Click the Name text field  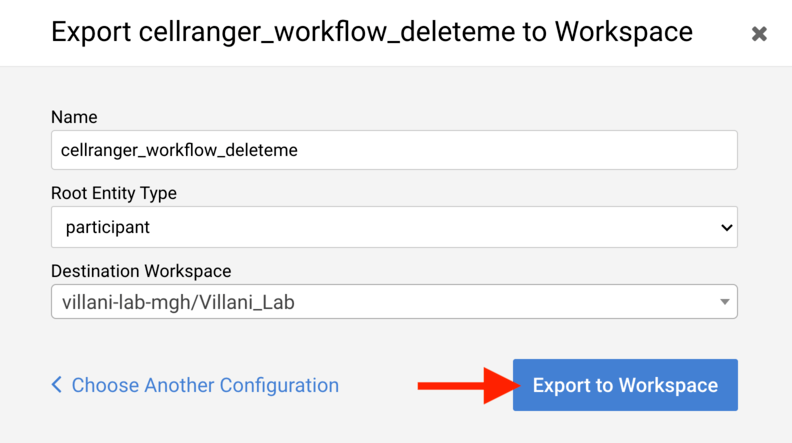(x=394, y=151)
